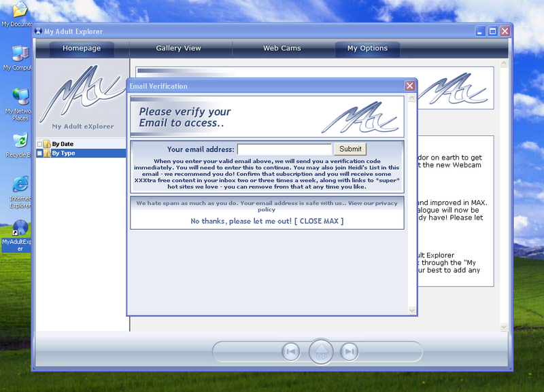Click the CLOSE MAX link
Viewport: 544px width, 392px height.
[319, 221]
